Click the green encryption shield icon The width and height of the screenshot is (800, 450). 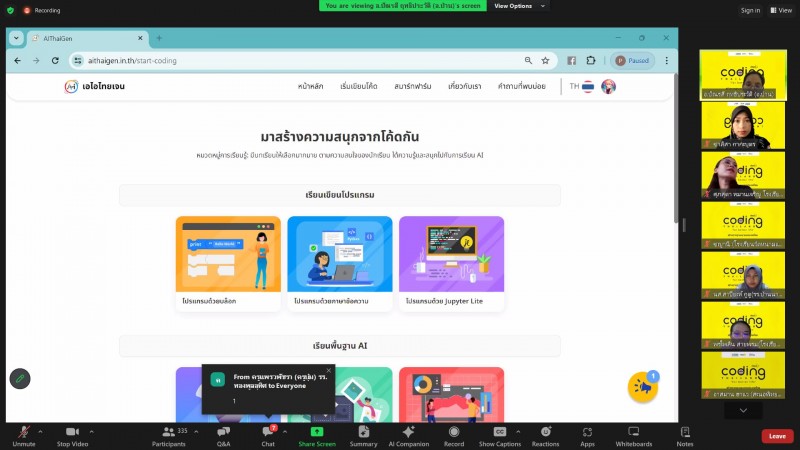point(10,10)
